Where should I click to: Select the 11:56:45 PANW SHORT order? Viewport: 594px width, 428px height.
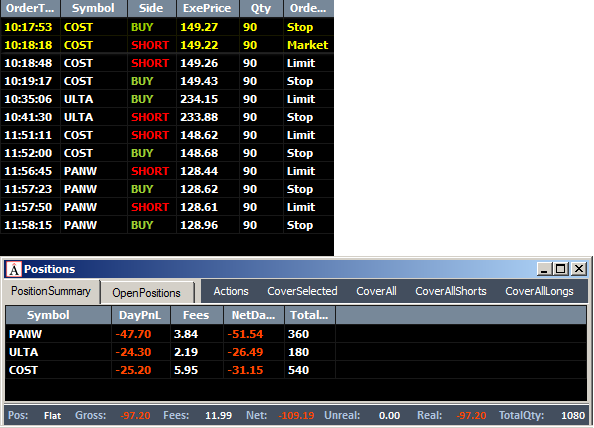[x=167, y=171]
